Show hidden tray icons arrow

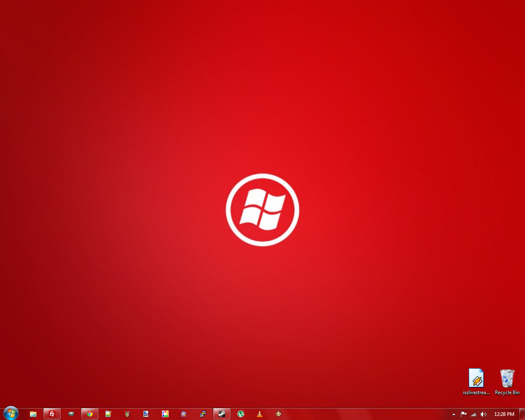tap(454, 414)
